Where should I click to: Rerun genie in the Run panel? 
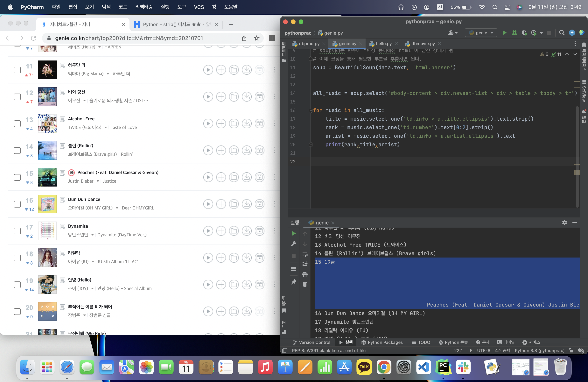click(293, 234)
